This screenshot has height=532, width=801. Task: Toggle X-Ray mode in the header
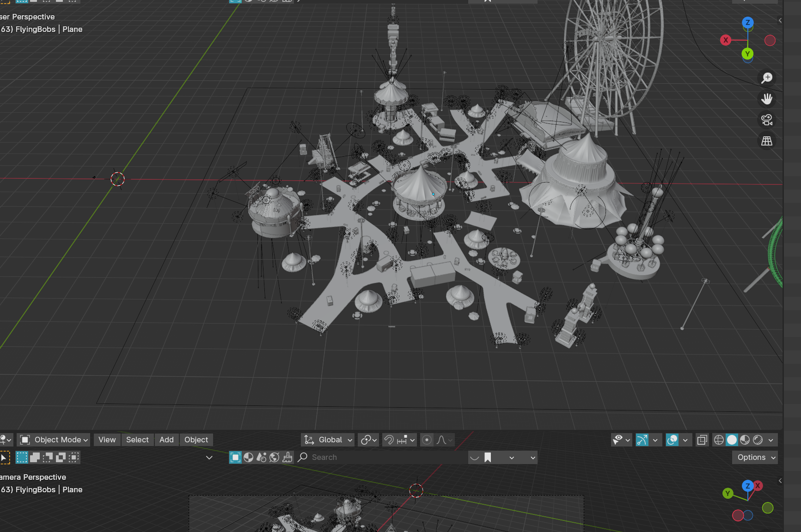click(x=702, y=440)
